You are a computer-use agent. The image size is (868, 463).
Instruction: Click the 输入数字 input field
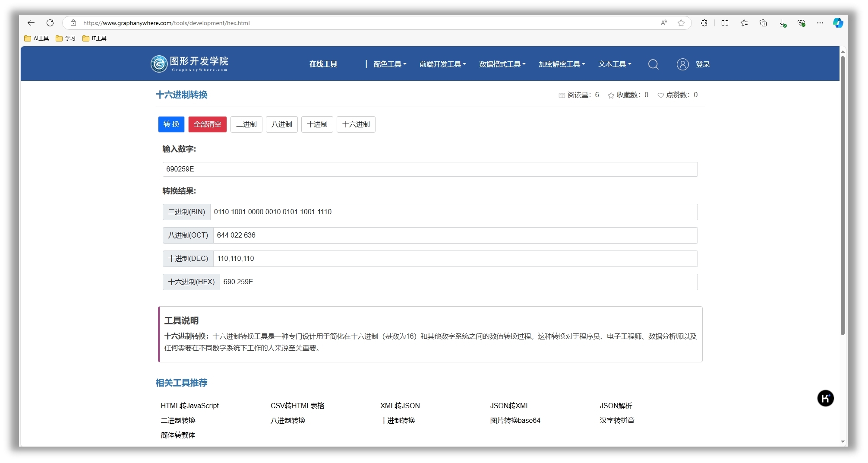pos(430,169)
